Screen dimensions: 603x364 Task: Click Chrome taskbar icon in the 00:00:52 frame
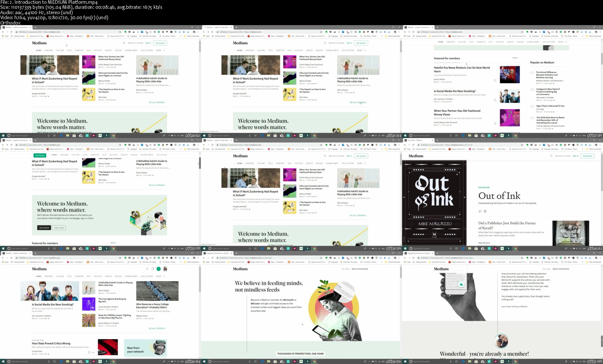click(113, 136)
